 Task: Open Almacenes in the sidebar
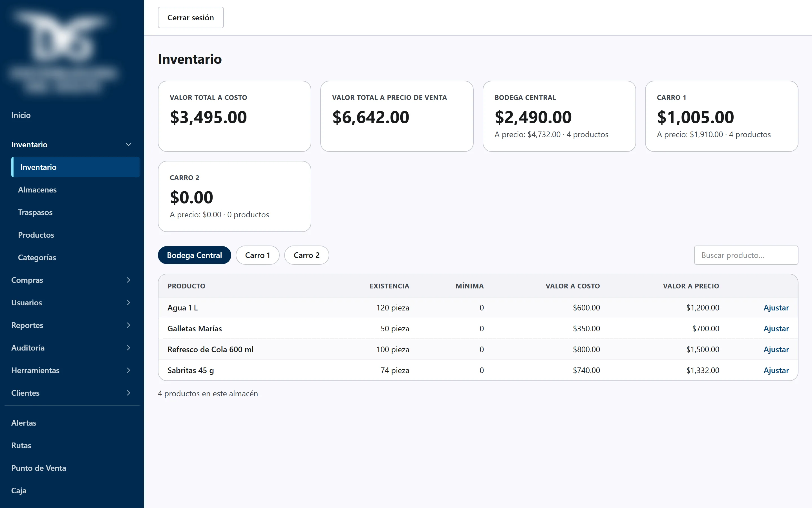(37, 189)
